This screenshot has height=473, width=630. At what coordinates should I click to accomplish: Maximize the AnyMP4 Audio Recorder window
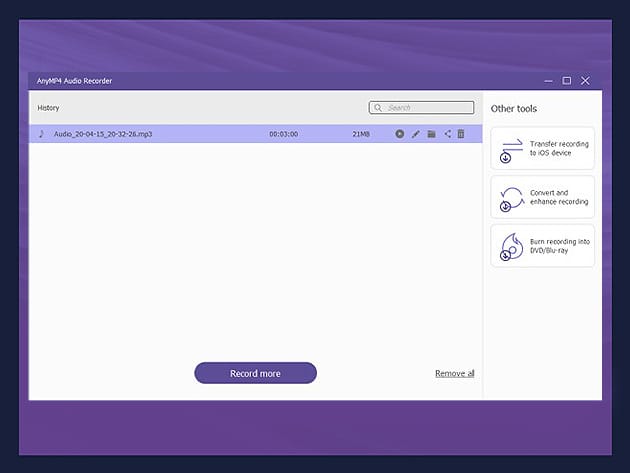(567, 80)
